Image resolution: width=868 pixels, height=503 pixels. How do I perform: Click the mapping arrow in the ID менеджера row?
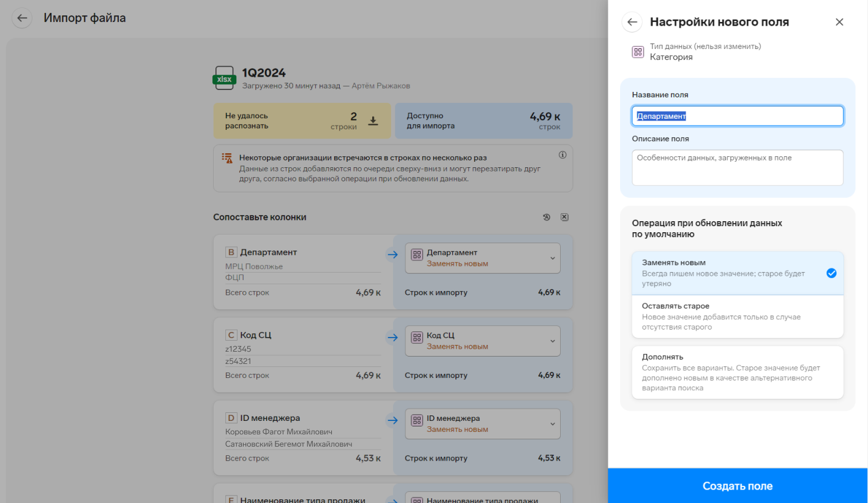(x=392, y=420)
